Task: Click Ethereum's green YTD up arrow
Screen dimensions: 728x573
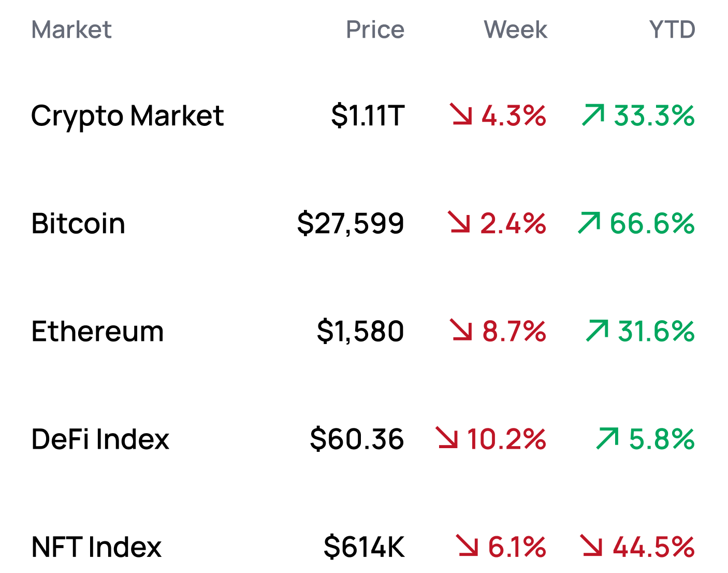Action: [597, 330]
